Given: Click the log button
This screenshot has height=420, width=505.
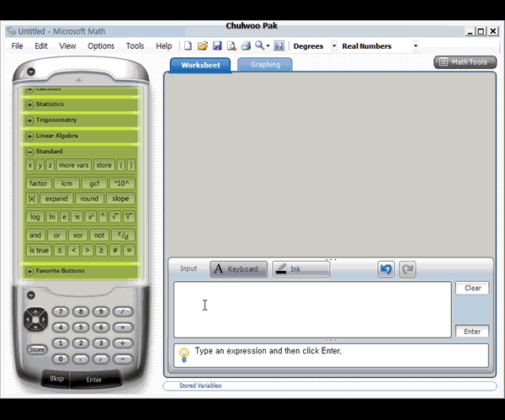Looking at the screenshot, I should point(35,217).
